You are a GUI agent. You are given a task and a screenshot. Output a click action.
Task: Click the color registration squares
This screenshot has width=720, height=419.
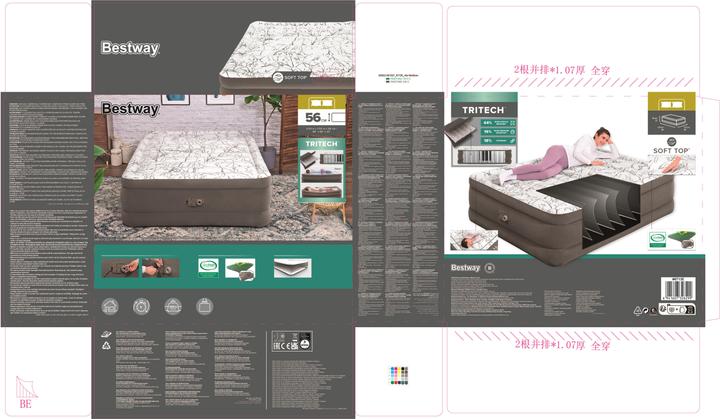[x=399, y=375]
